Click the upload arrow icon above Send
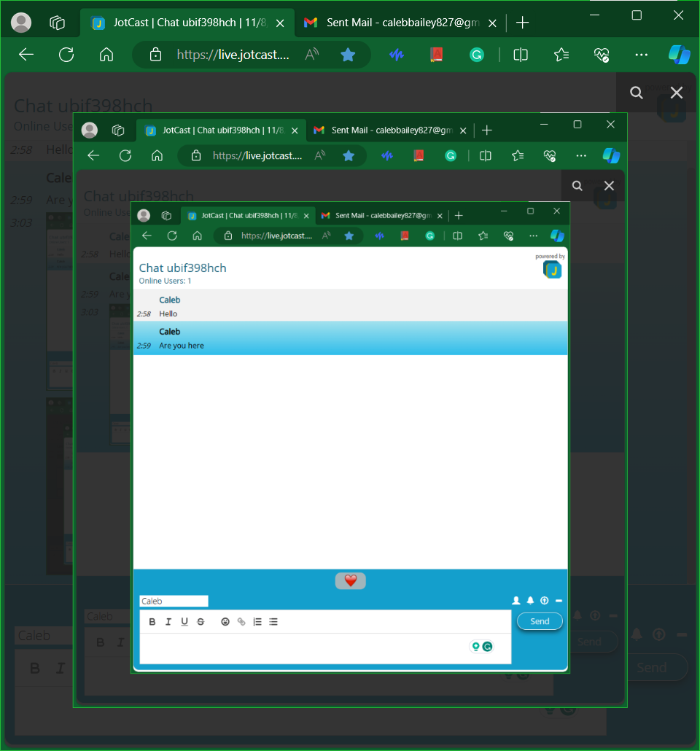The width and height of the screenshot is (700, 751). pos(544,601)
